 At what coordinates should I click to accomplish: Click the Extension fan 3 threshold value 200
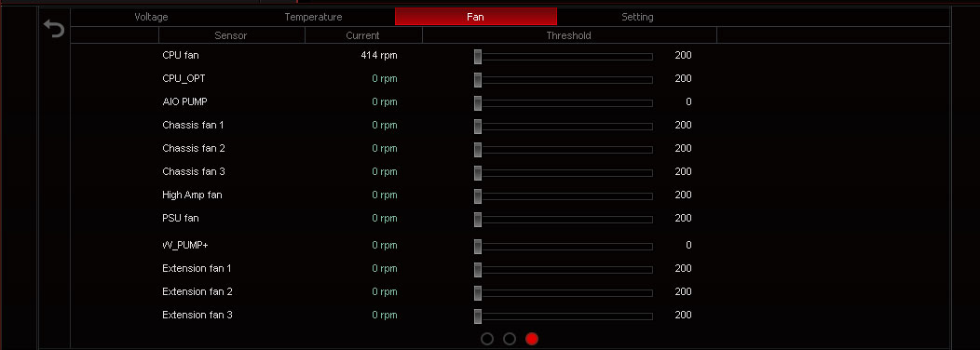pyautogui.click(x=683, y=315)
